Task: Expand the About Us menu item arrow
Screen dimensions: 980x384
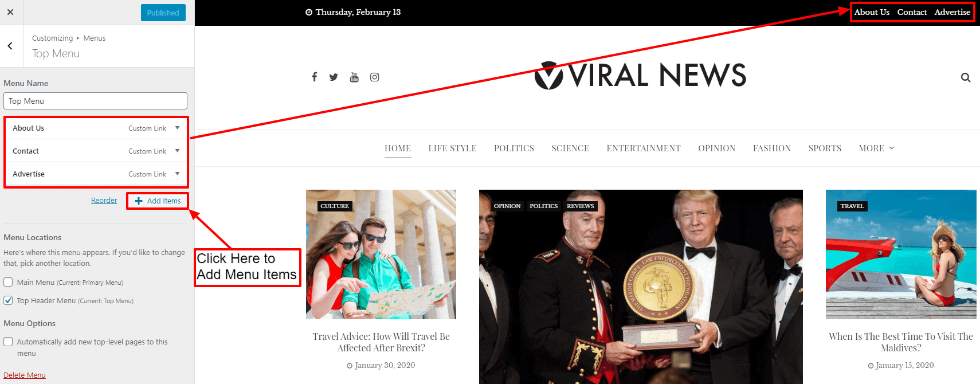Action: pos(178,128)
